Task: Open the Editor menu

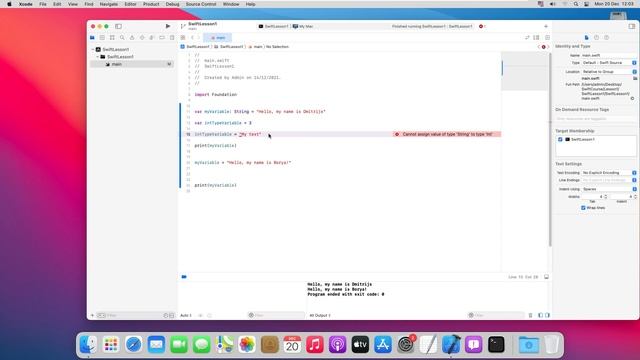Action: click(x=130, y=4)
